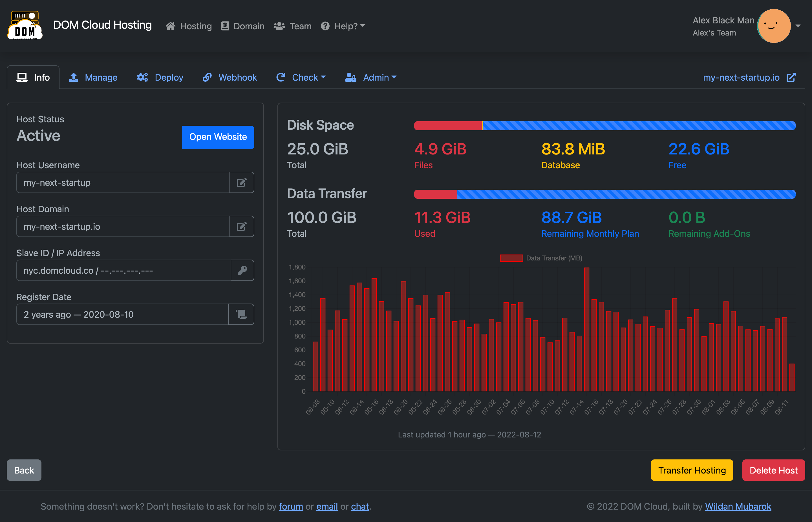Click the '11.3 GiB' Used value
812x522 pixels.
(x=442, y=218)
